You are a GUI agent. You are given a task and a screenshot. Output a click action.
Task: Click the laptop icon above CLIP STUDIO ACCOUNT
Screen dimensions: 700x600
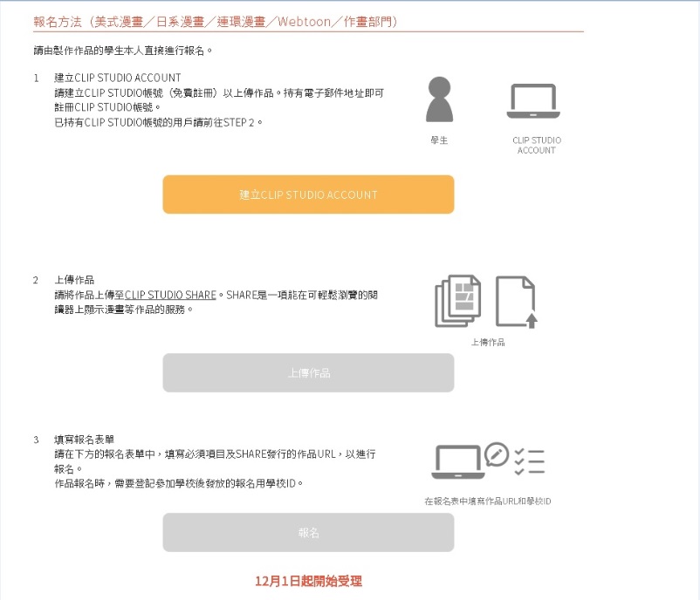tap(533, 101)
